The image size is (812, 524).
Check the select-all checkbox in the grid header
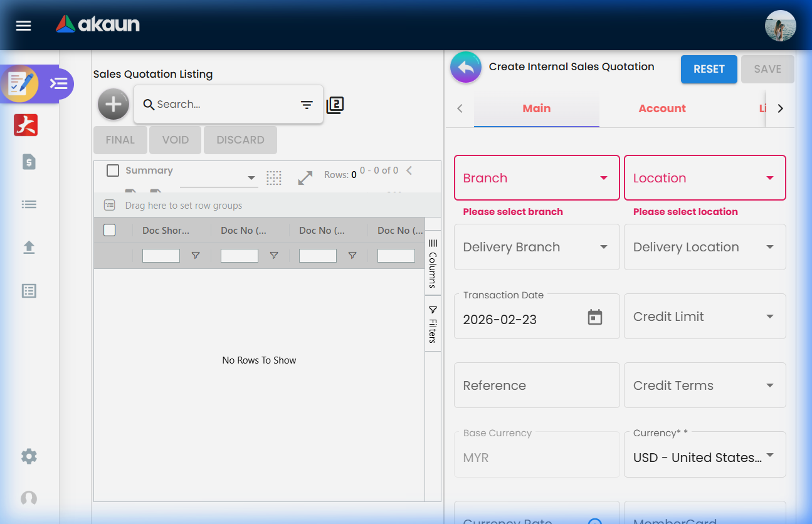(109, 230)
